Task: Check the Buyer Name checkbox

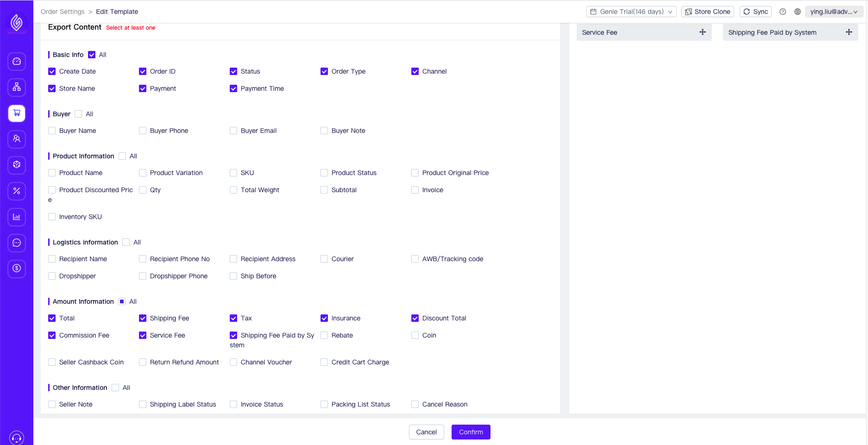Action: pos(52,131)
